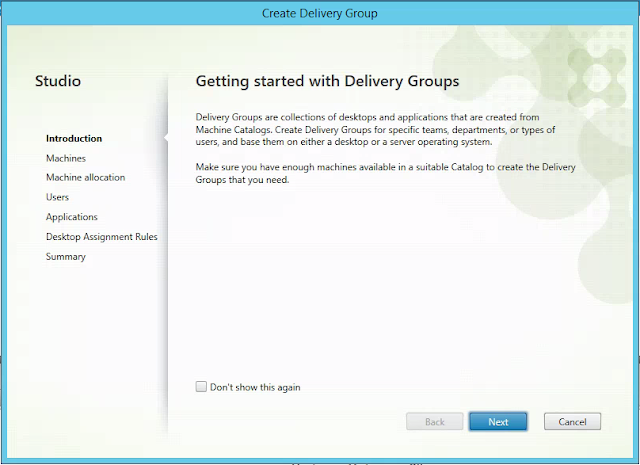Screen dimensions: 640x465
Task: Open the Machine allocation step
Action: tap(85, 177)
